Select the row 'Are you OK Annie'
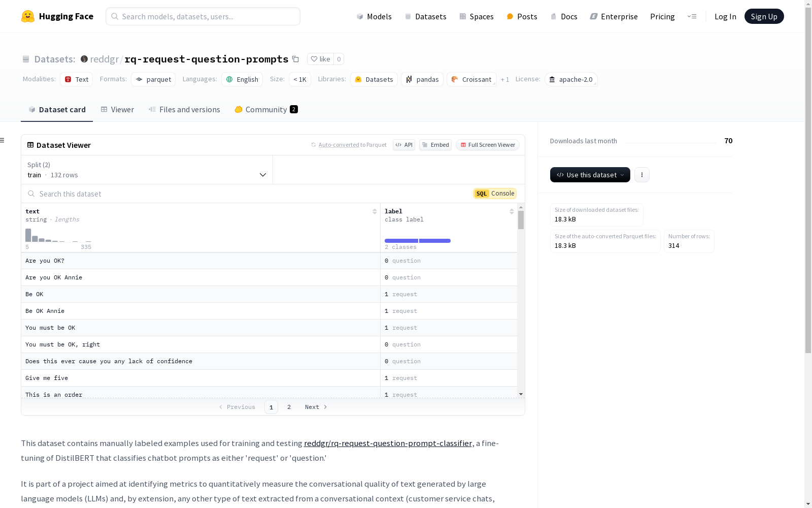Image resolution: width=812 pixels, height=508 pixels. 269,277
